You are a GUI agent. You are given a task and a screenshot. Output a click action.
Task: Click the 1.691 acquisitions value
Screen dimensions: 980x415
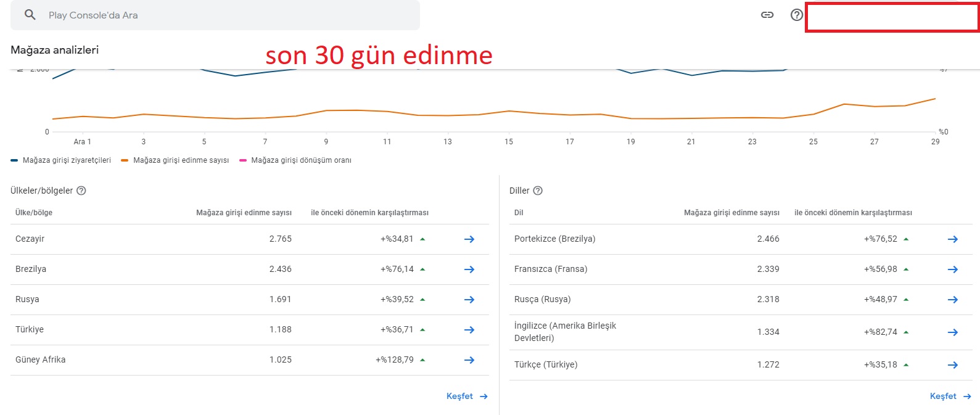pos(281,299)
